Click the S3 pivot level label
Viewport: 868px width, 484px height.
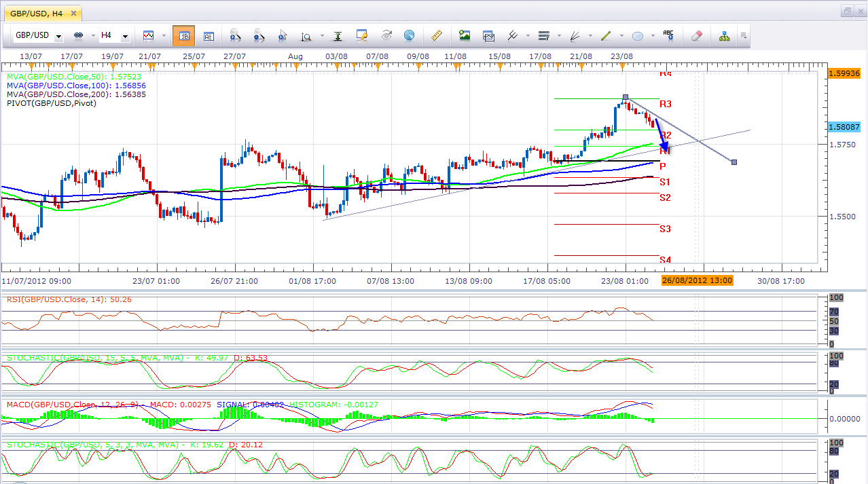tap(665, 229)
